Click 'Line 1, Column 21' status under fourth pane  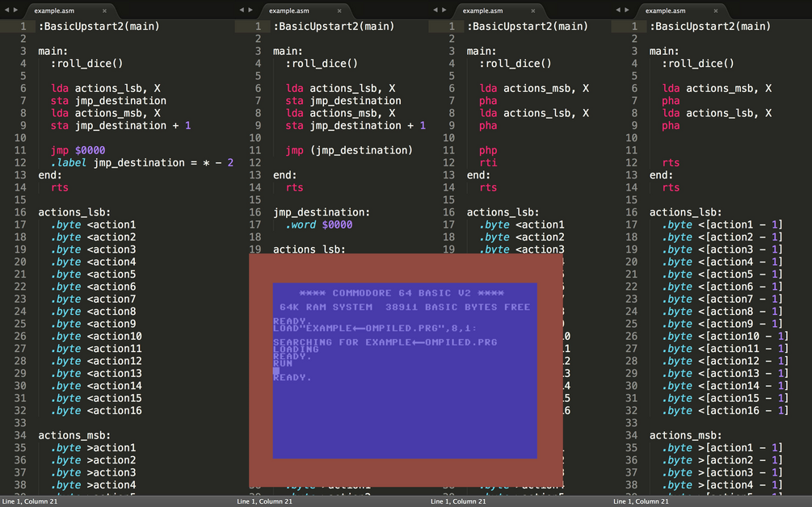click(x=641, y=501)
